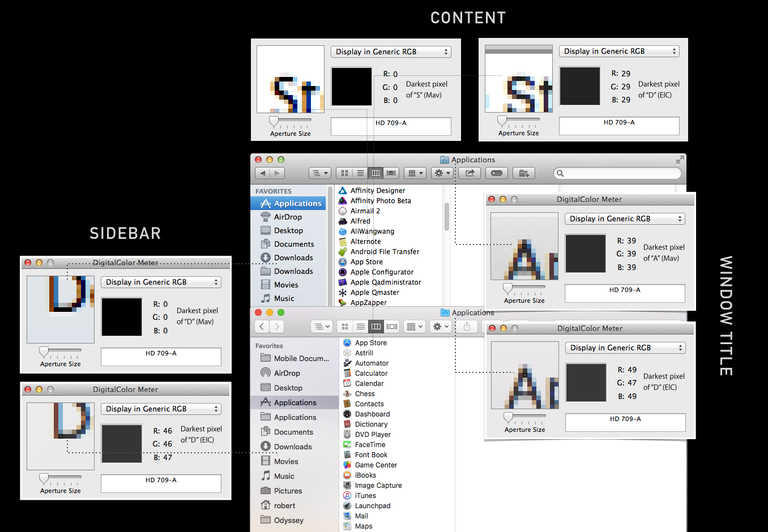Open the gear Action menu in the lower Finder
768x532 pixels.
(441, 327)
